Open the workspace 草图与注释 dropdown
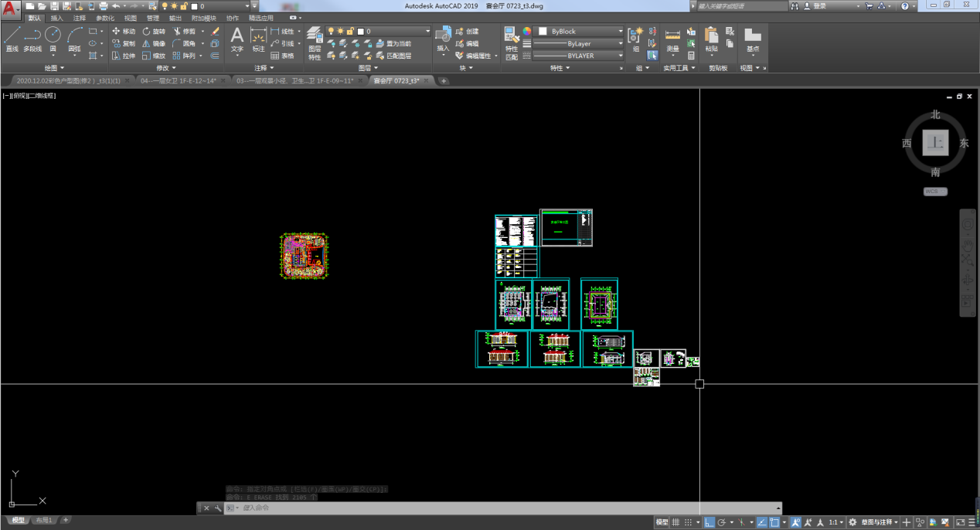Image resolution: width=980 pixels, height=530 pixels. pyautogui.click(x=879, y=522)
